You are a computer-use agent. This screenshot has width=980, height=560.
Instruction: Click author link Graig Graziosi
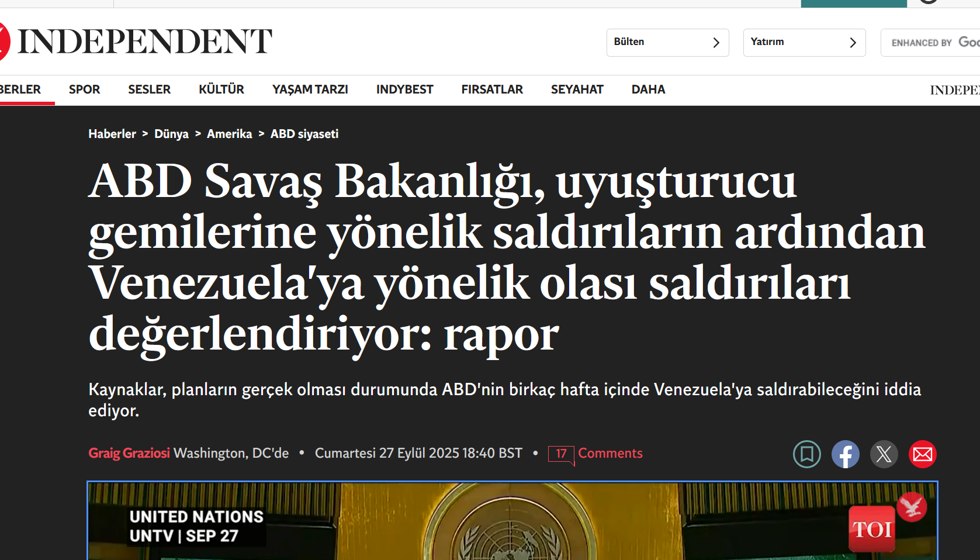pos(129,453)
